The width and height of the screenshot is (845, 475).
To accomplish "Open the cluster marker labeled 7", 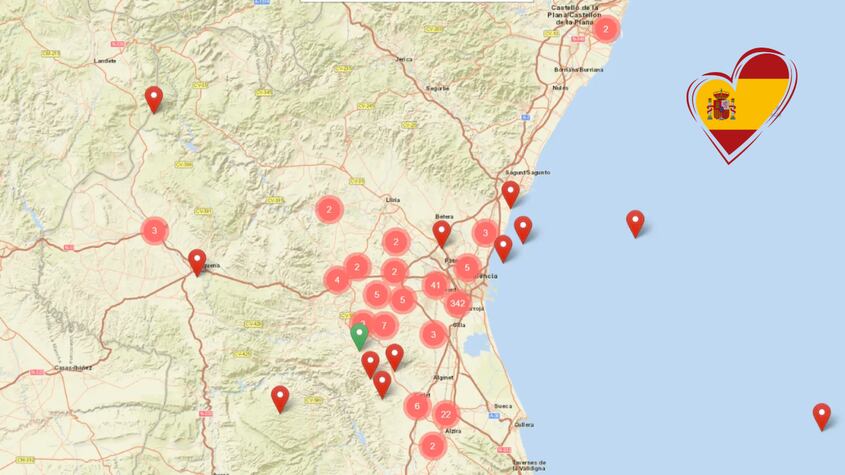I will [x=384, y=325].
